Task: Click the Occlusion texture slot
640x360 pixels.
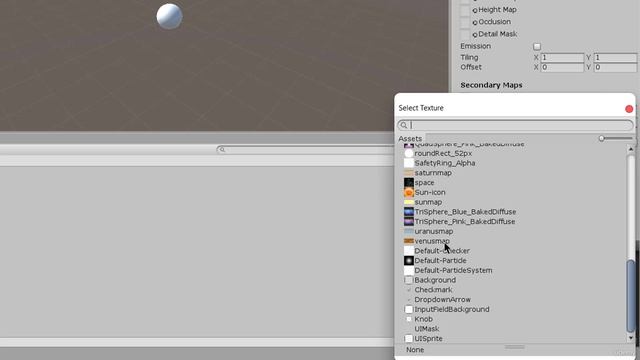Action: (465, 22)
